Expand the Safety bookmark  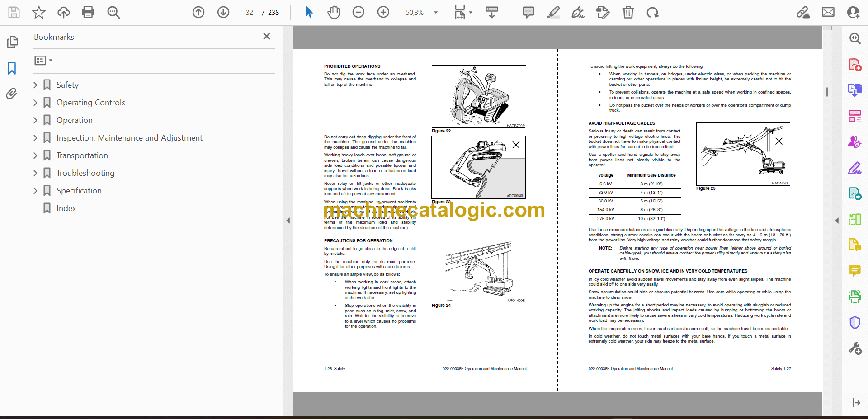[36, 85]
